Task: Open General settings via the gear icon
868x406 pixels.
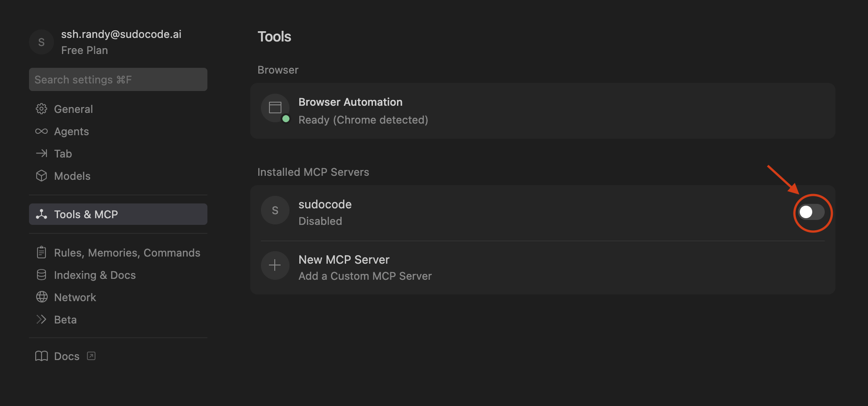Action: click(41, 109)
